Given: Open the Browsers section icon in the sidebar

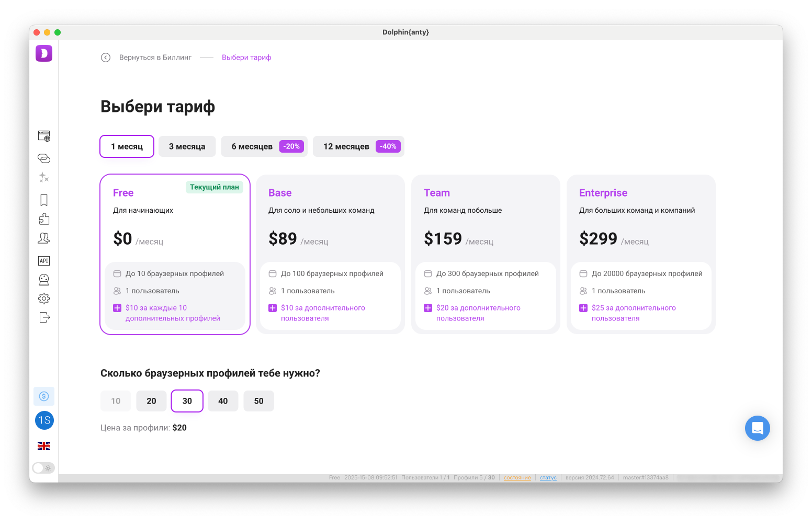Looking at the screenshot, I should 44,136.
